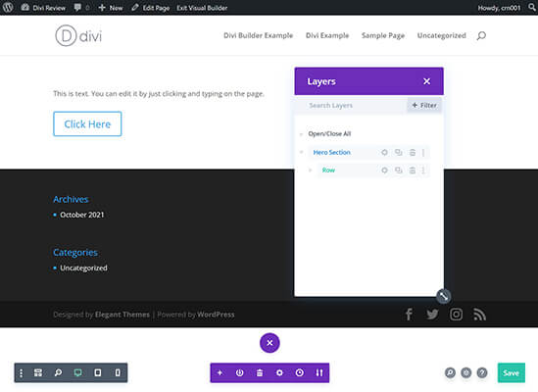
Task: Open Hero Section settings gear
Action: click(x=384, y=153)
